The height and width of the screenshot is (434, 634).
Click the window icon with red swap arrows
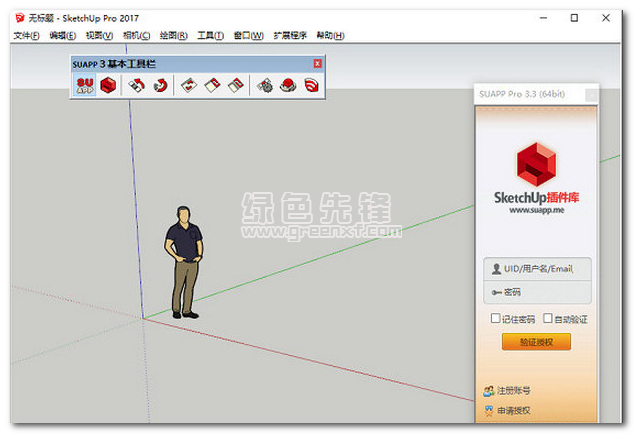tap(189, 85)
